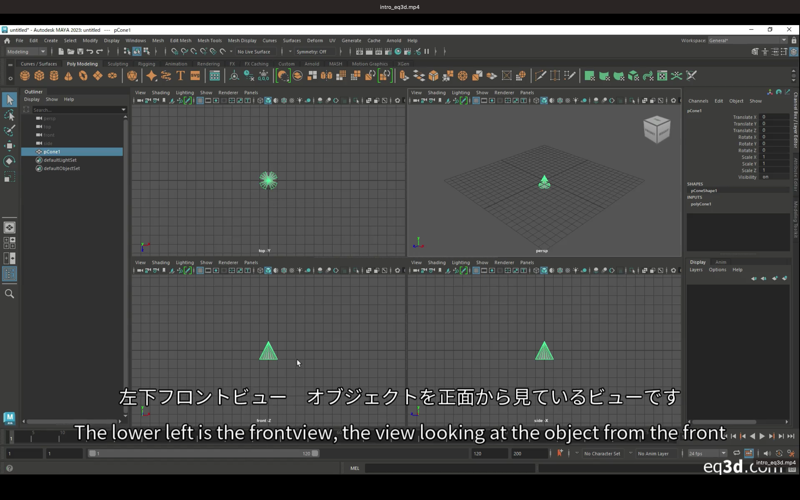This screenshot has width=800, height=500.
Task: Toggle auto keyframe button near the Character Set field
Action: click(560, 453)
